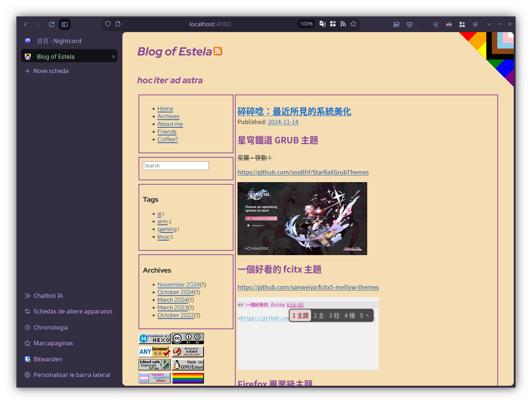The image size is (532, 404).
Task: Open the screenshot scissors extension
Action: pyautogui.click(x=396, y=24)
